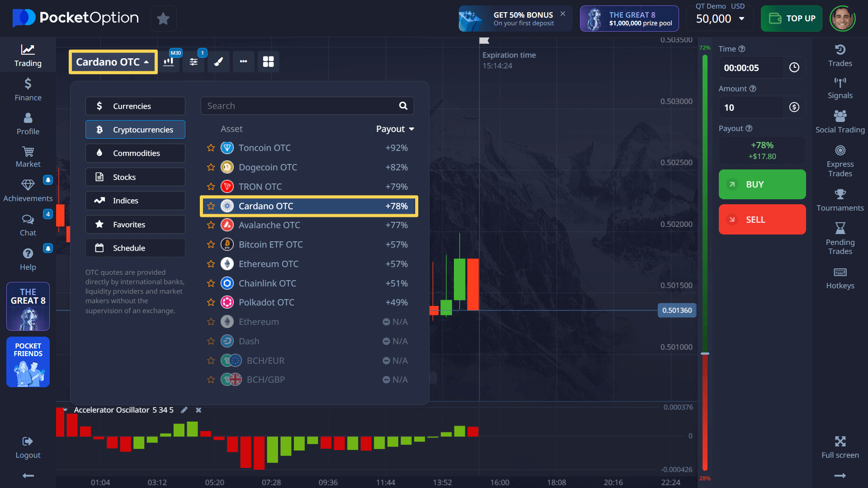
Task: Open the chart type M30 icon
Action: point(169,62)
